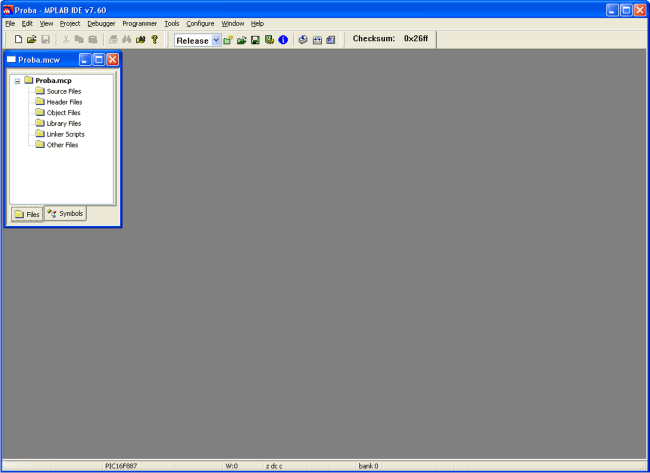Viewport: 650px width, 473px height.
Task: Click the Make build icon
Action: 303,40
